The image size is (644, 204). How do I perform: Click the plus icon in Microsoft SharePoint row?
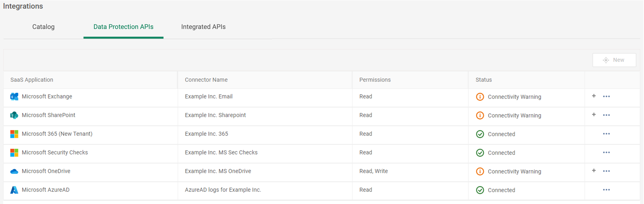pyautogui.click(x=594, y=115)
